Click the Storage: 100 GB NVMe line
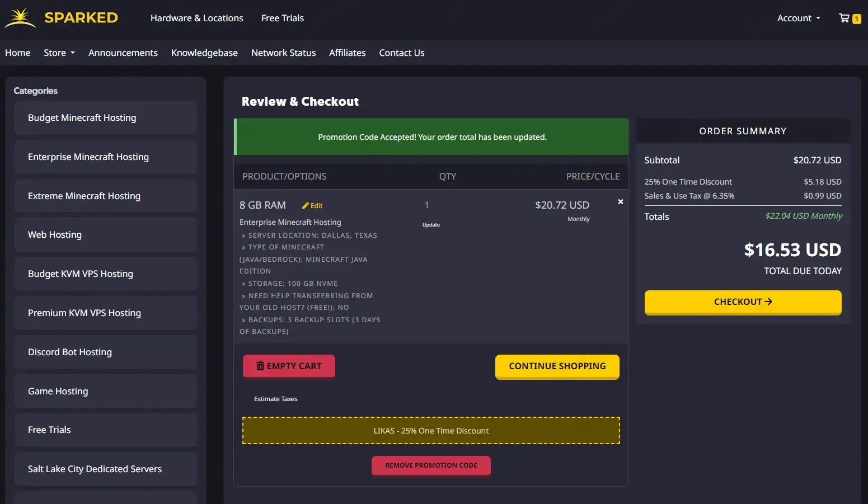This screenshot has height=504, width=868. (290, 284)
